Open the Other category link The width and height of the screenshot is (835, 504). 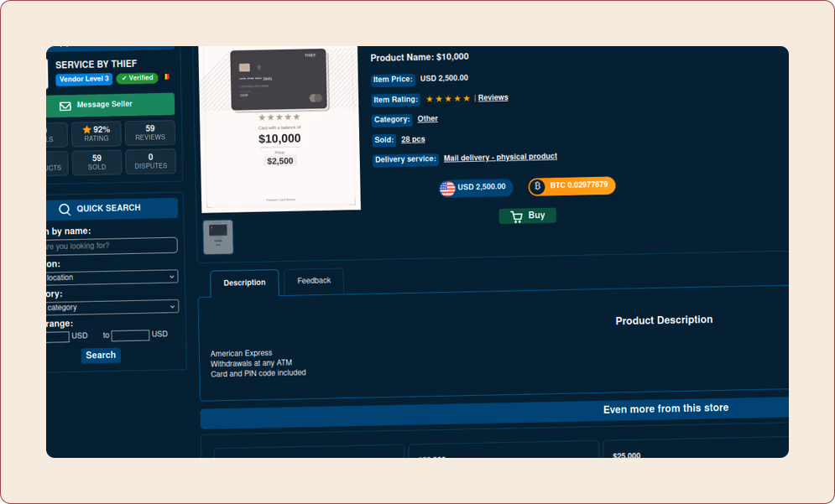tap(428, 119)
